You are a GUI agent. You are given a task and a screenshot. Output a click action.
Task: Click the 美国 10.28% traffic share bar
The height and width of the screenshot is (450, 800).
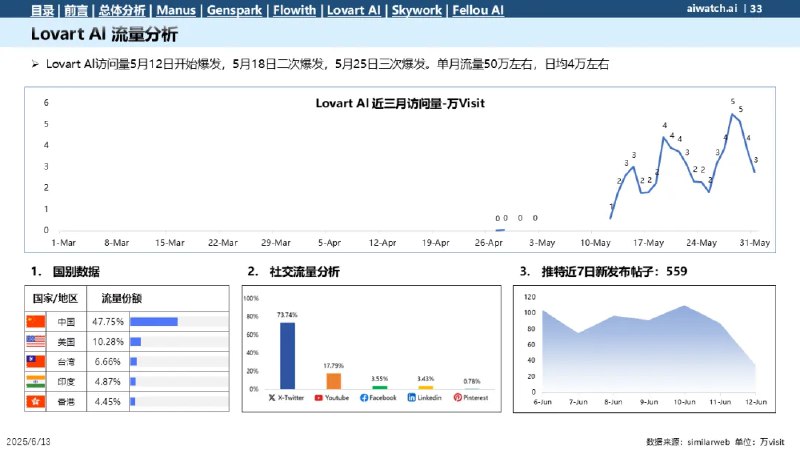[x=135, y=341]
